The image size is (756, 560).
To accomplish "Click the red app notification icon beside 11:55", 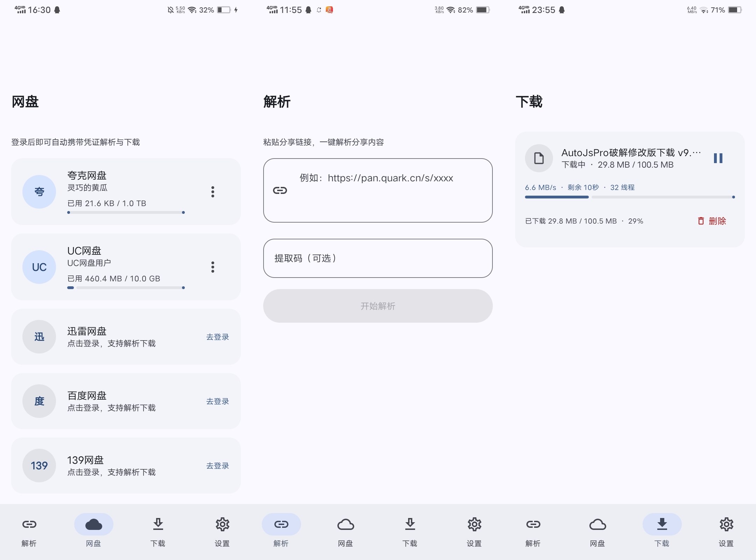I will pyautogui.click(x=329, y=10).
